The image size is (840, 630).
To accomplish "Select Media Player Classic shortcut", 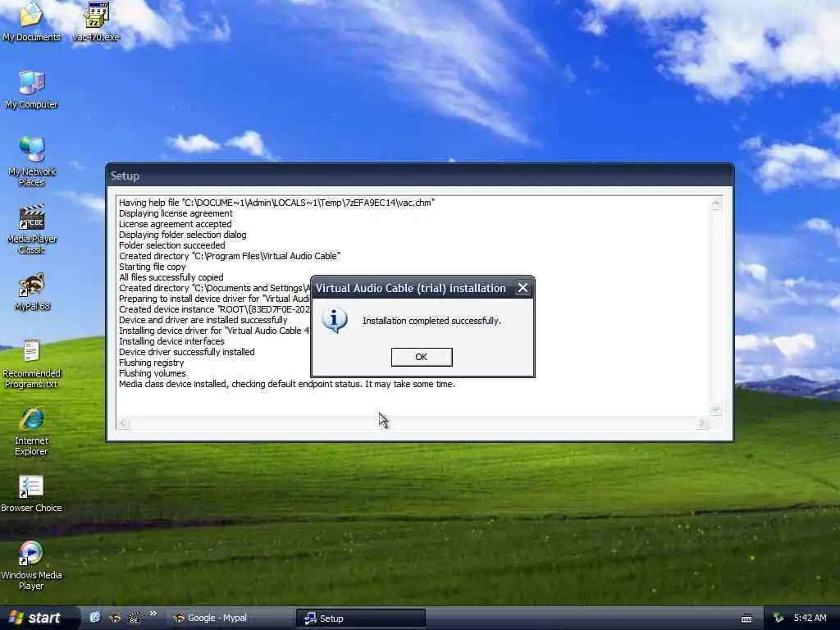I will (32, 230).
